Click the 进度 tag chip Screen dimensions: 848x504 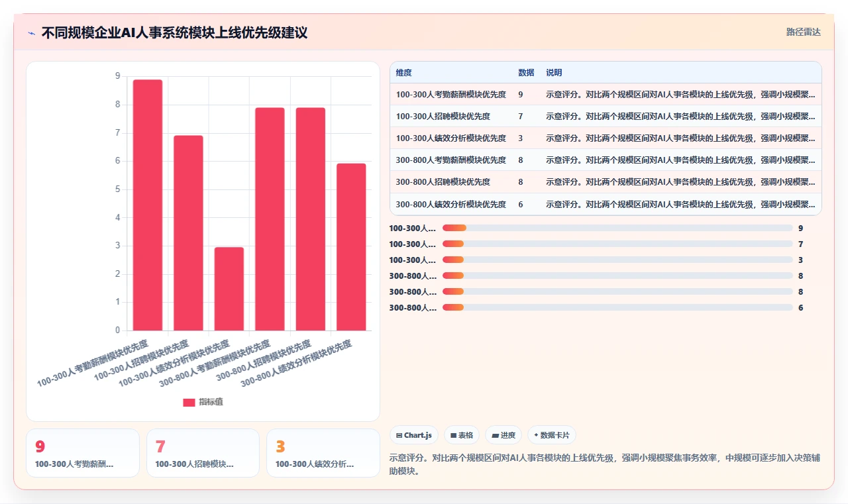click(x=503, y=435)
